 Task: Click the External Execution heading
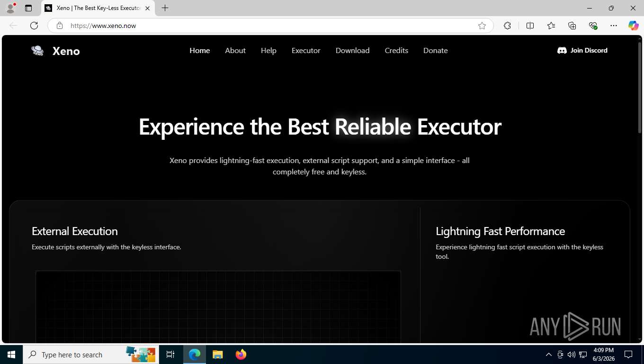pos(75,231)
